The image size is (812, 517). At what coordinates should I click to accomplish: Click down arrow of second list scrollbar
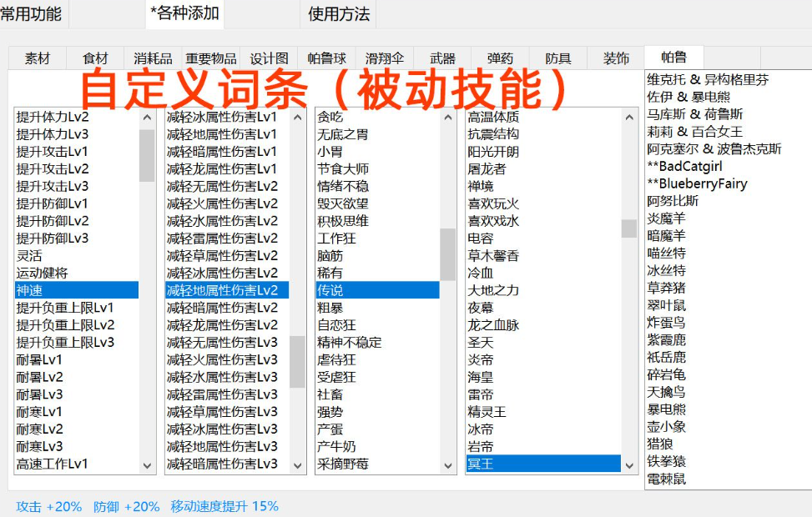coord(297,466)
